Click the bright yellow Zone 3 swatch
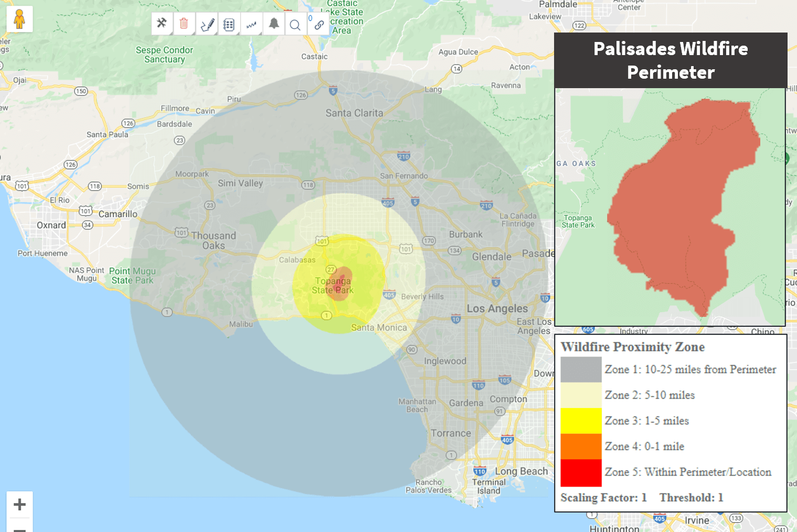797x532 pixels. pyautogui.click(x=581, y=421)
